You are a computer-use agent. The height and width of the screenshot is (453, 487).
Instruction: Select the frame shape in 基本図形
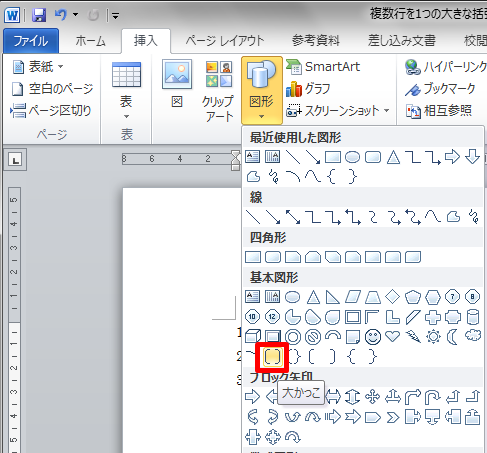tap(353, 317)
